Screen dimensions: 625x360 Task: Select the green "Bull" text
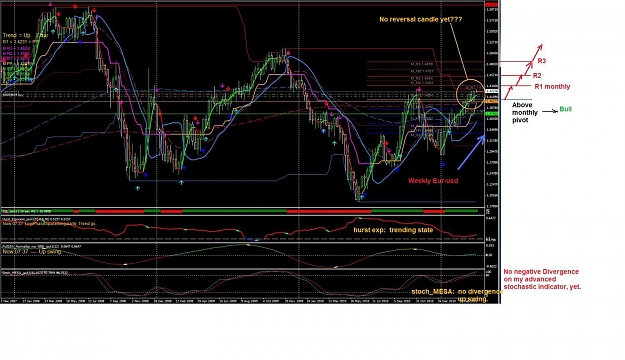tap(566, 109)
